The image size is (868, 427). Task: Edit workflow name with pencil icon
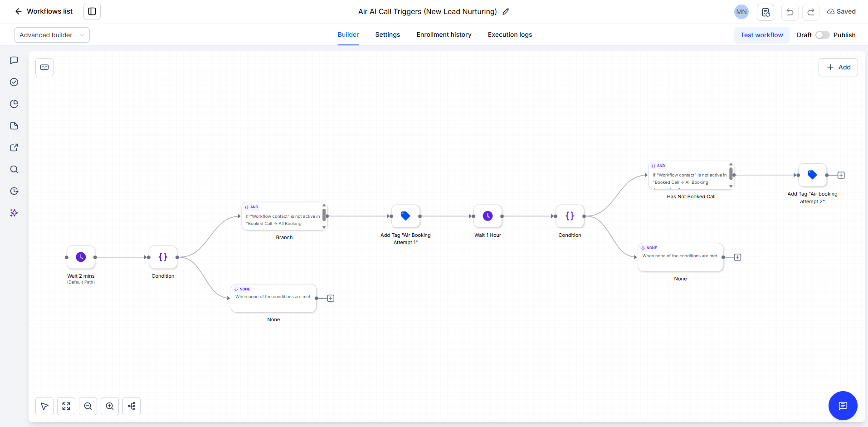pyautogui.click(x=506, y=11)
